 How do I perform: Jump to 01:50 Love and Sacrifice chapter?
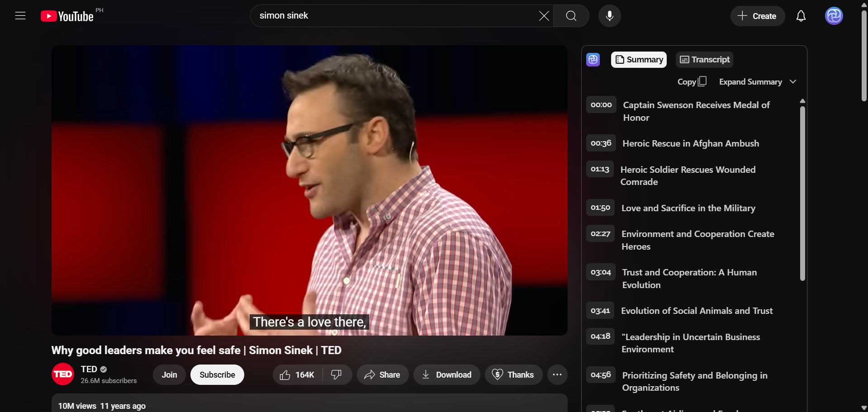tap(688, 208)
